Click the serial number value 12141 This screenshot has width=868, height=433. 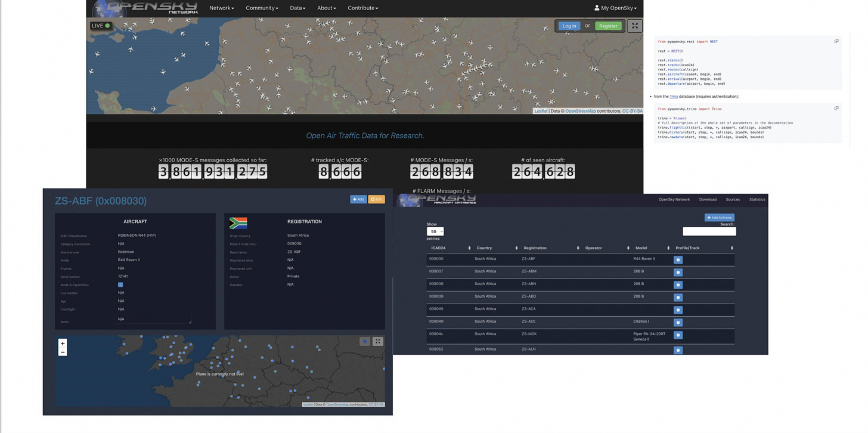[123, 276]
